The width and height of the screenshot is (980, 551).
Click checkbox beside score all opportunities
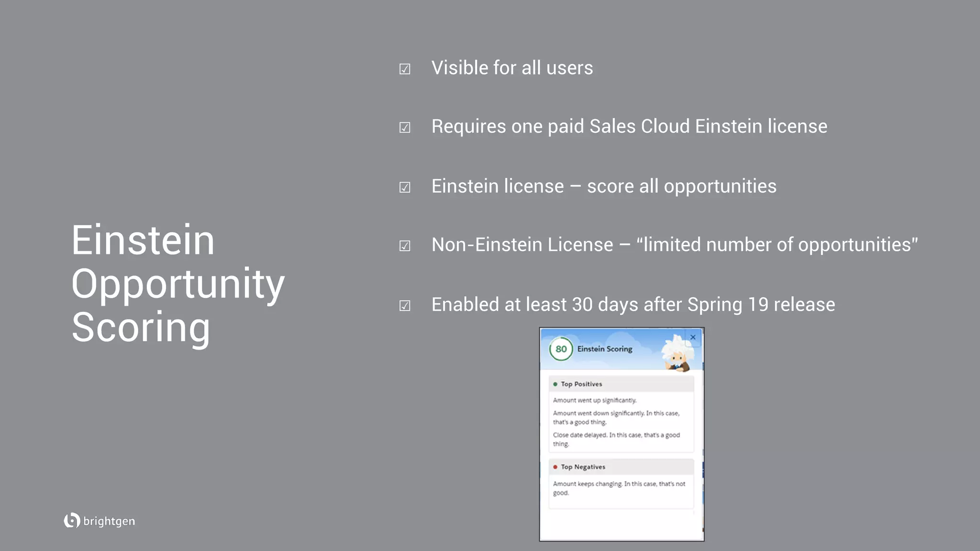[x=405, y=187]
